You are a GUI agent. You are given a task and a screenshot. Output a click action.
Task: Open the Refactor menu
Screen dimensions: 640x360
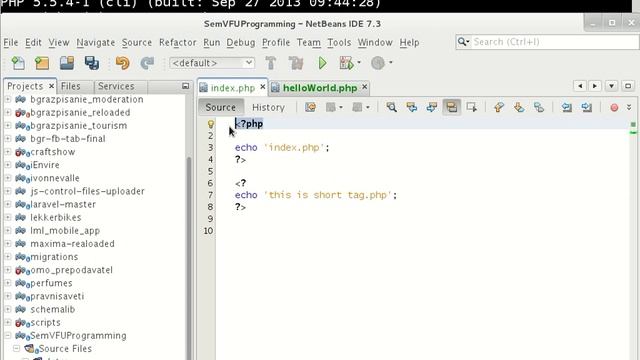(178, 42)
